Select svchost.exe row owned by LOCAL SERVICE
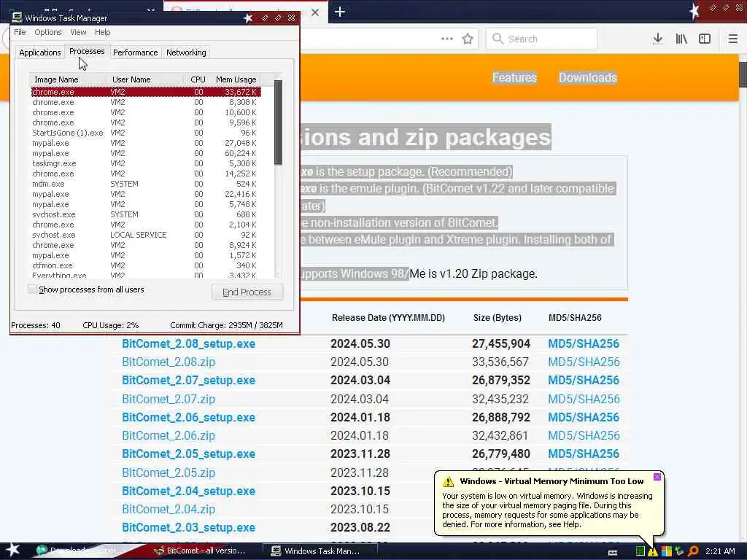747x560 pixels. point(145,235)
